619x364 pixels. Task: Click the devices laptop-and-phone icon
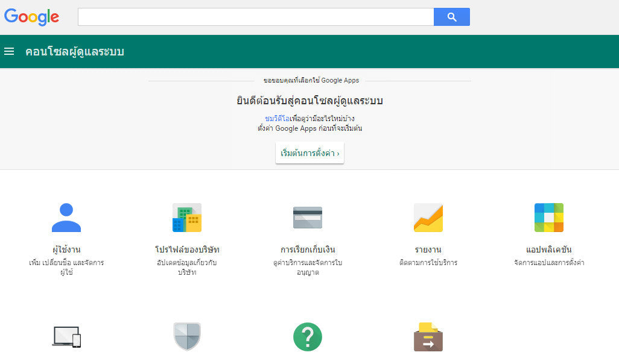(x=66, y=336)
